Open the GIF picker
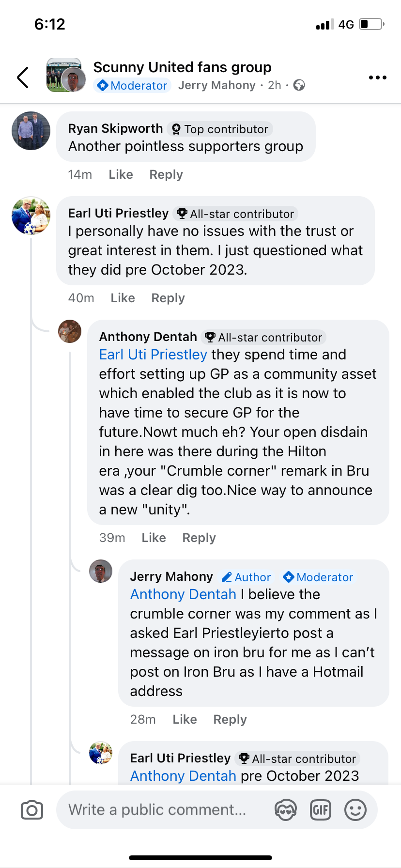 point(320,810)
